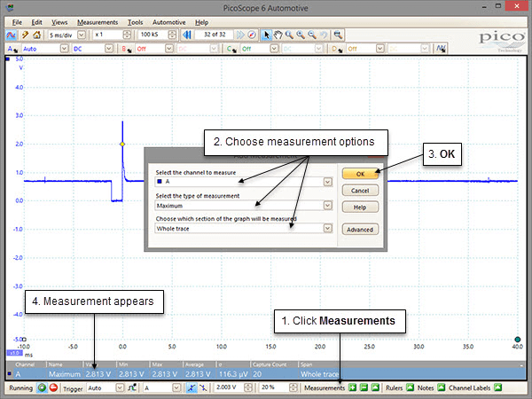This screenshot has width=532, height=399.
Task: Open the timebase 5 ms/div dropdown
Action: click(x=82, y=35)
